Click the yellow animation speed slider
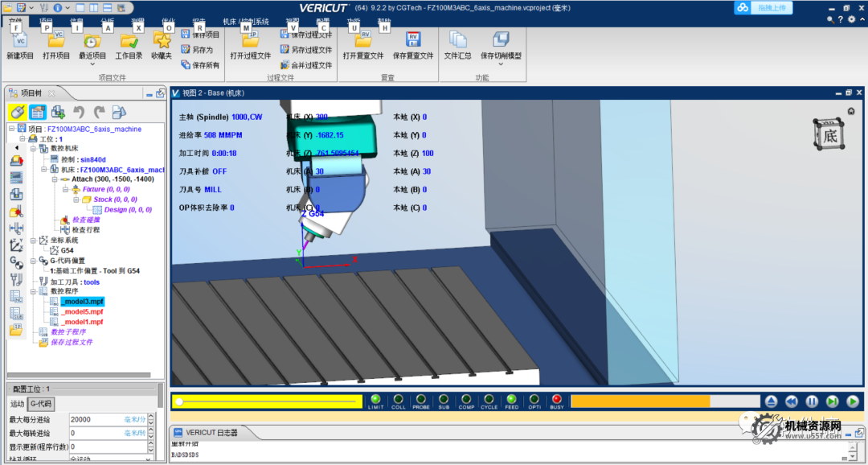 pyautogui.click(x=265, y=401)
